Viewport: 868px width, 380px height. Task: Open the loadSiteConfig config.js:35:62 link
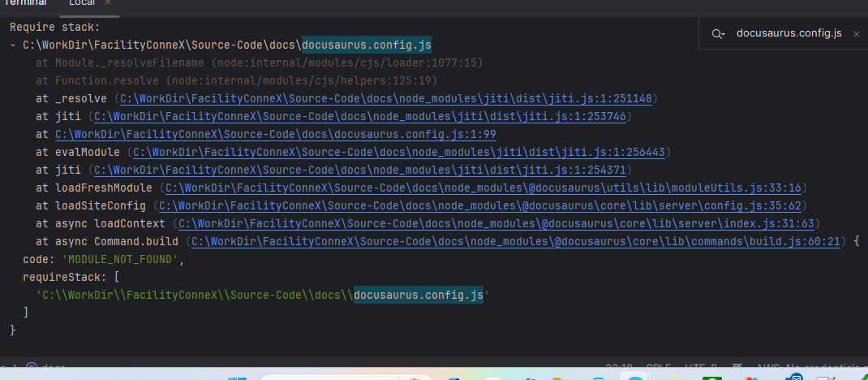(480, 205)
